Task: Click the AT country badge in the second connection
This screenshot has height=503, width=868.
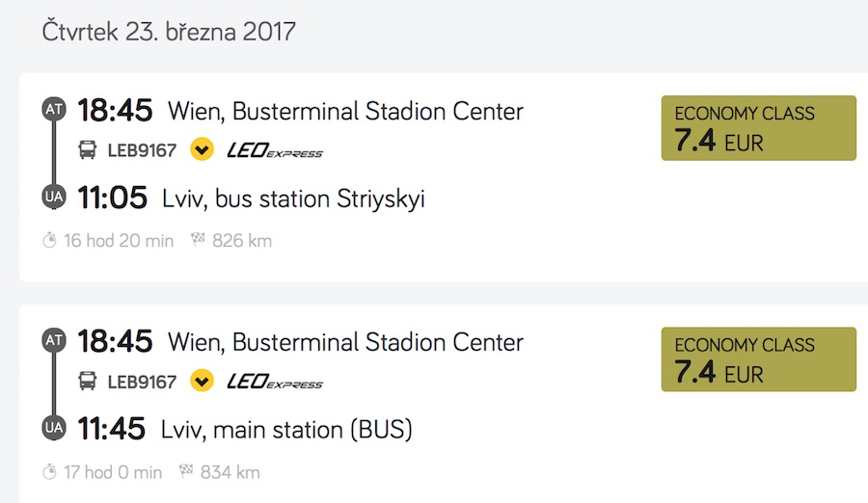Action: click(53, 341)
